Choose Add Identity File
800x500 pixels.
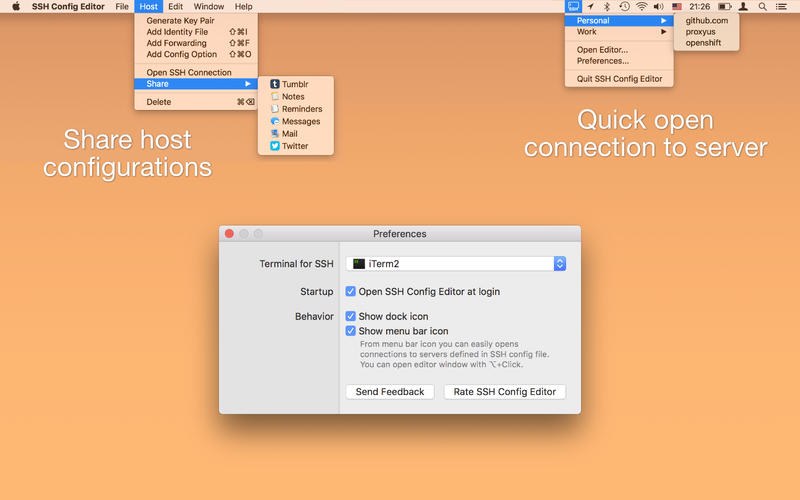196,32
